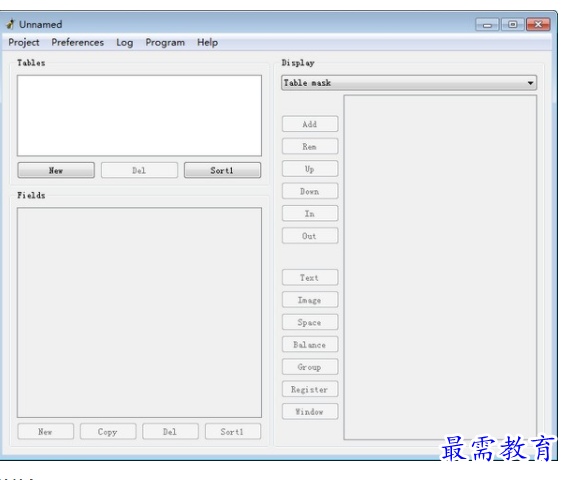Click the Out button in Display

[310, 236]
